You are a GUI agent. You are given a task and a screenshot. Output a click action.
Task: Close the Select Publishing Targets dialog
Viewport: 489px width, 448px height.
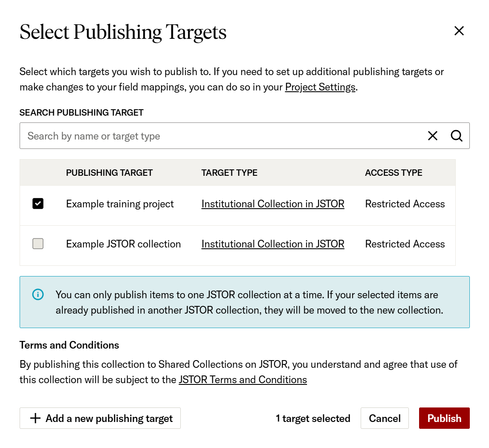[x=459, y=31]
